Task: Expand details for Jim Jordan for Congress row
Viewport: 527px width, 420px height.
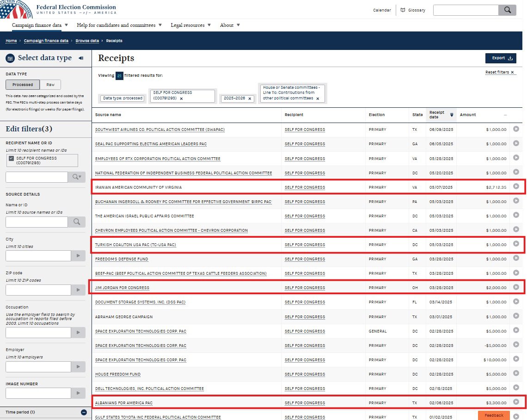Action: pyautogui.click(x=516, y=287)
